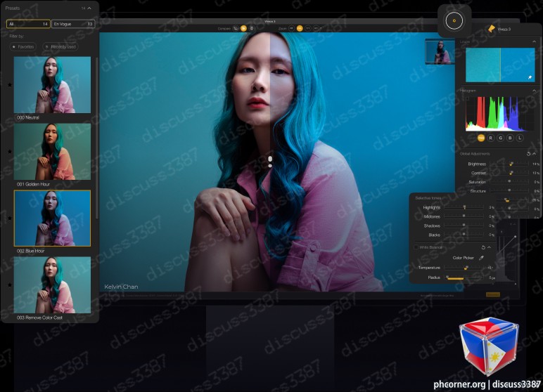Viewport: 543px width, 392px height.
Task: Click the Blacks slider
Action: click(464, 235)
